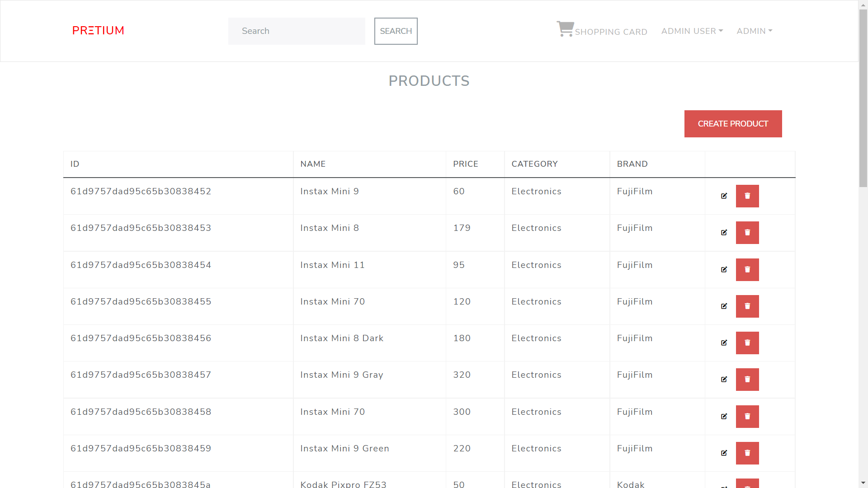
Task: Open the PRETIUM home page link
Action: tap(98, 30)
